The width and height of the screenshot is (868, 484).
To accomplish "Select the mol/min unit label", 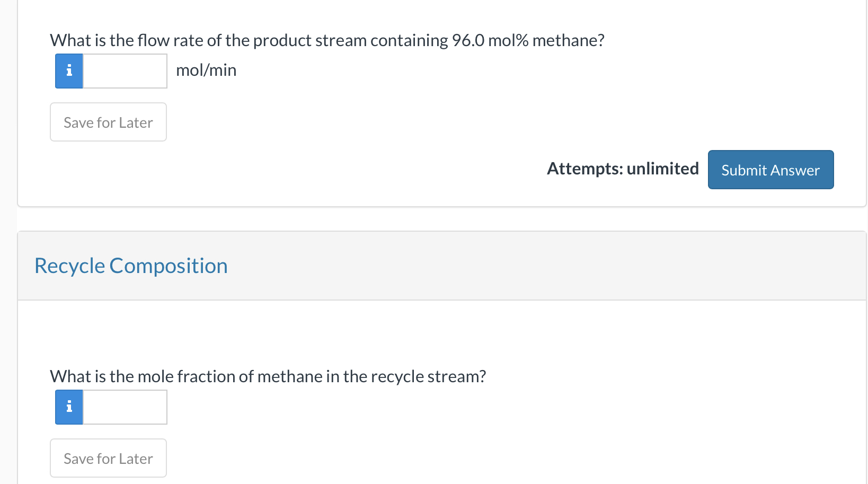I will (206, 69).
